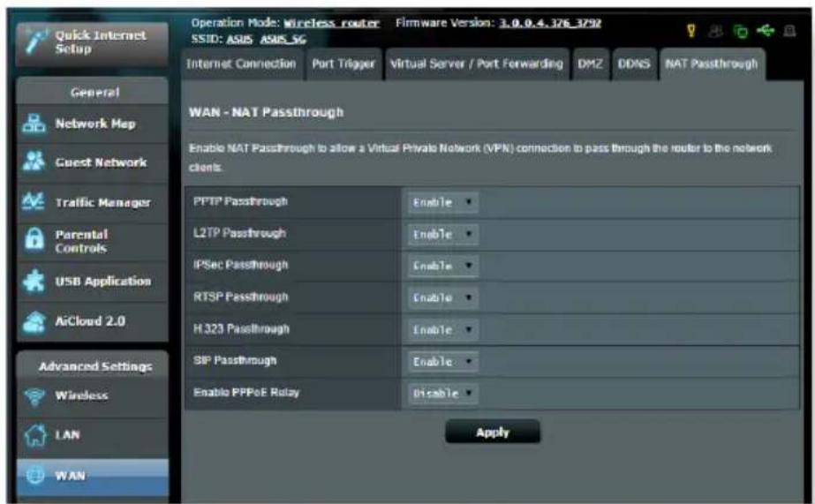Open Wireless advanced settings
Screen dimensions: 815x504
click(x=93, y=396)
